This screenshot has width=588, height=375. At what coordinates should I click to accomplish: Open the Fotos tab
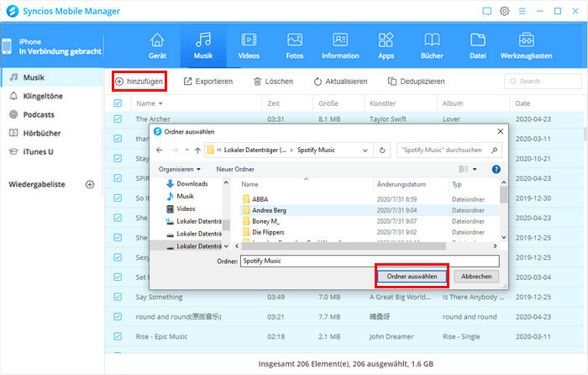[x=294, y=46]
